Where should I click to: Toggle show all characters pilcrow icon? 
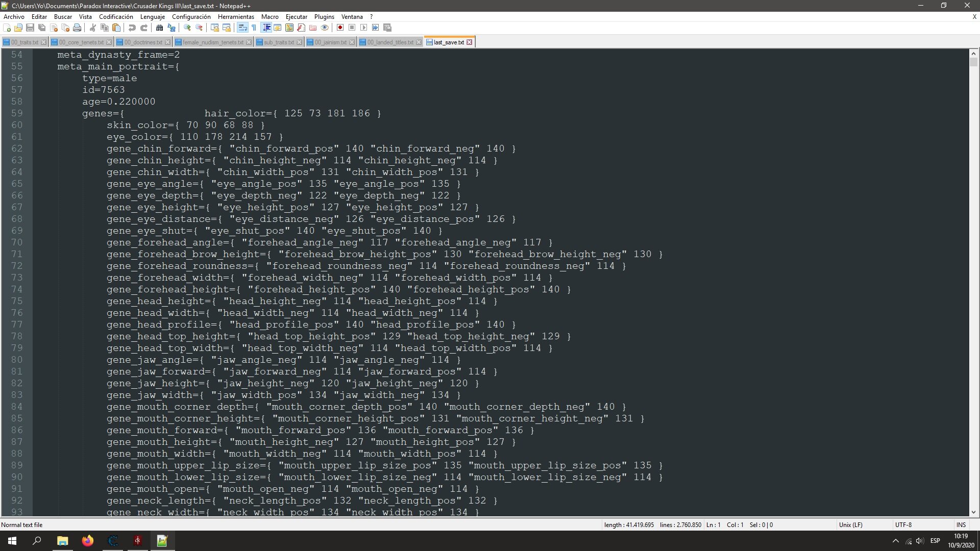click(254, 28)
